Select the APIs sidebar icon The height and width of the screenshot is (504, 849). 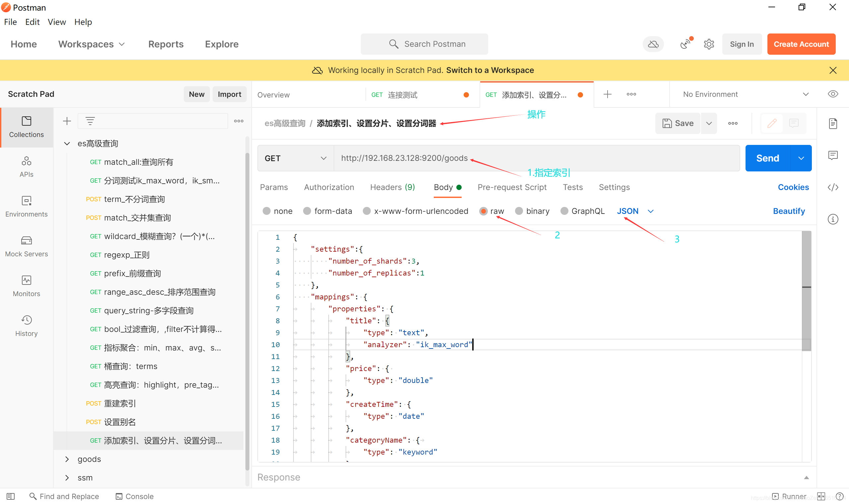(x=26, y=166)
